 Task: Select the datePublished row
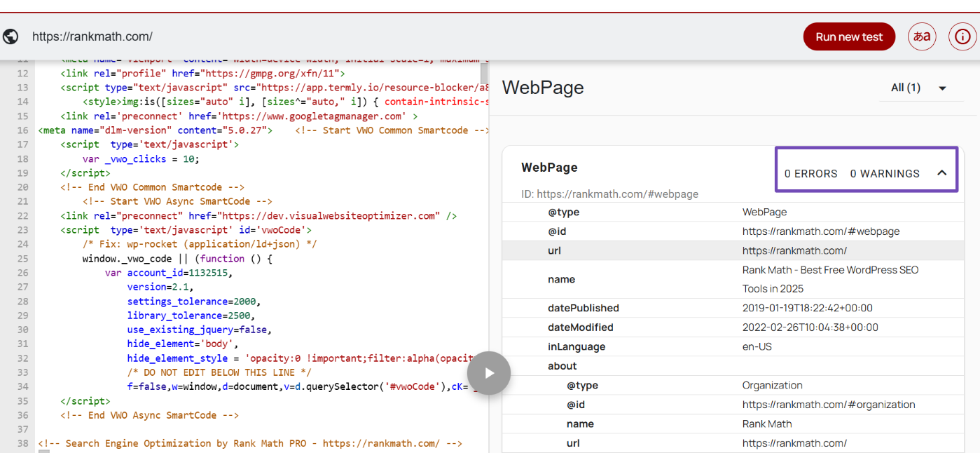tap(733, 308)
